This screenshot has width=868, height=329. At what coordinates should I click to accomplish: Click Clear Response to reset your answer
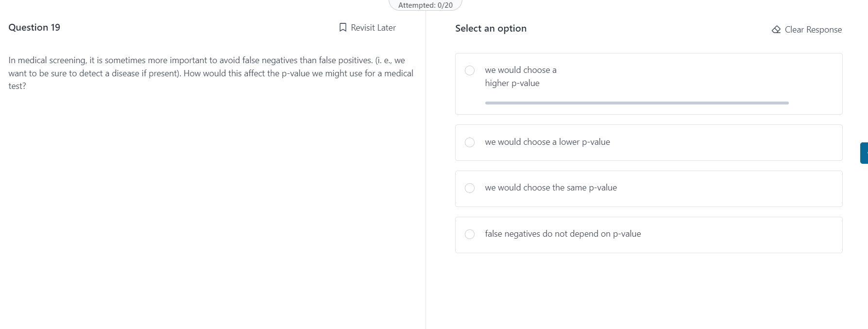tap(812, 29)
